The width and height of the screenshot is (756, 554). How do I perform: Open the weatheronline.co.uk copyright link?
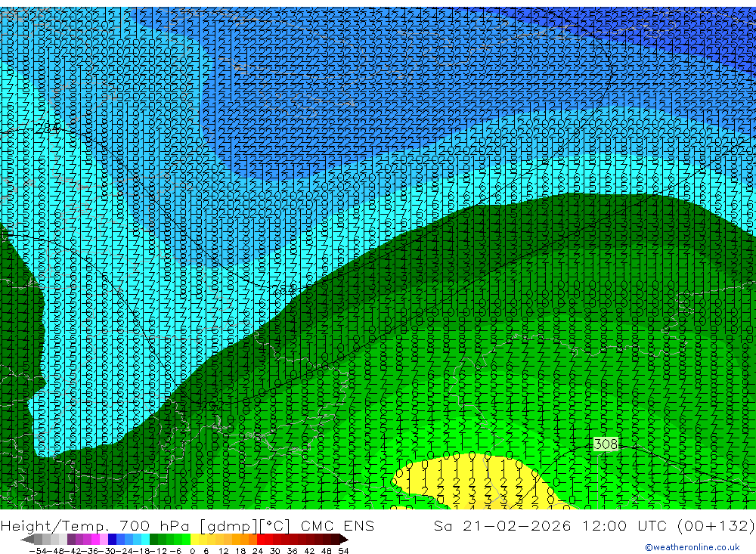692,547
